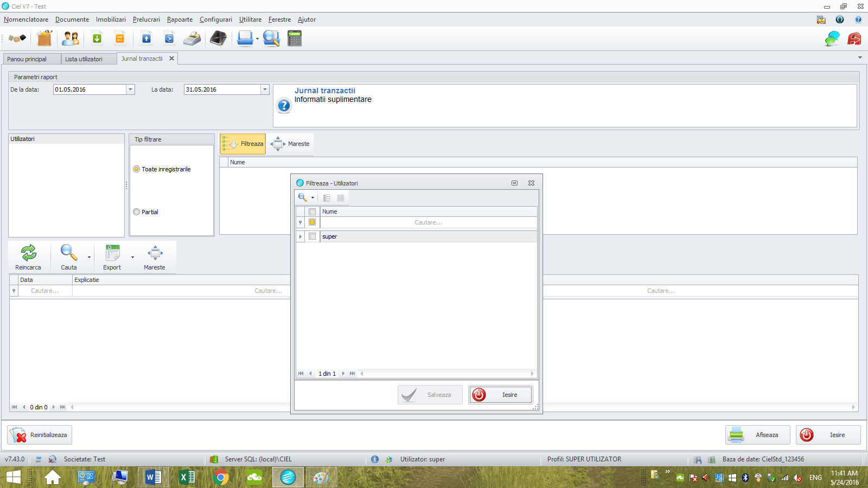Viewport: 868px width, 488px height.
Task: Open the dropdown arrow beside the tray icon
Action: pyautogui.click(x=257, y=39)
